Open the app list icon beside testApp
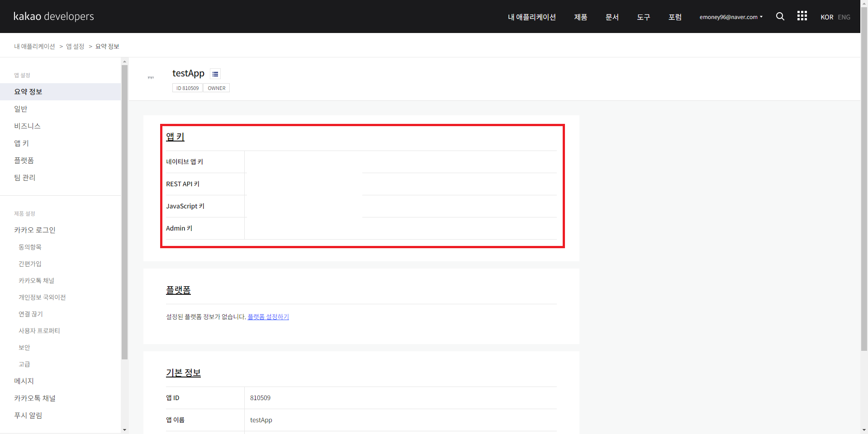Image resolution: width=868 pixels, height=434 pixels. (215, 74)
